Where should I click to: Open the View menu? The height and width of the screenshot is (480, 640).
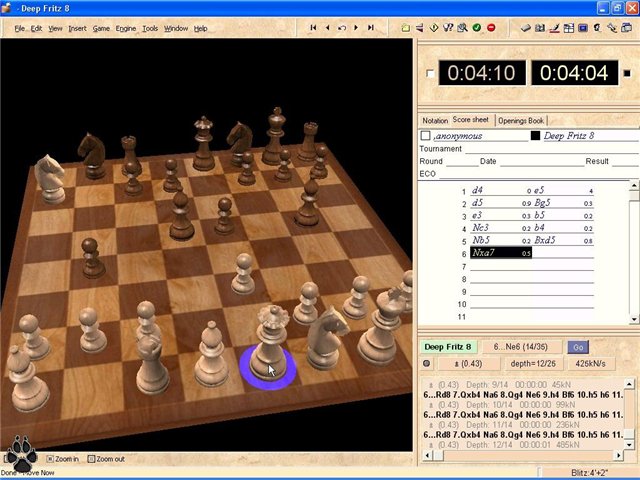[55, 28]
